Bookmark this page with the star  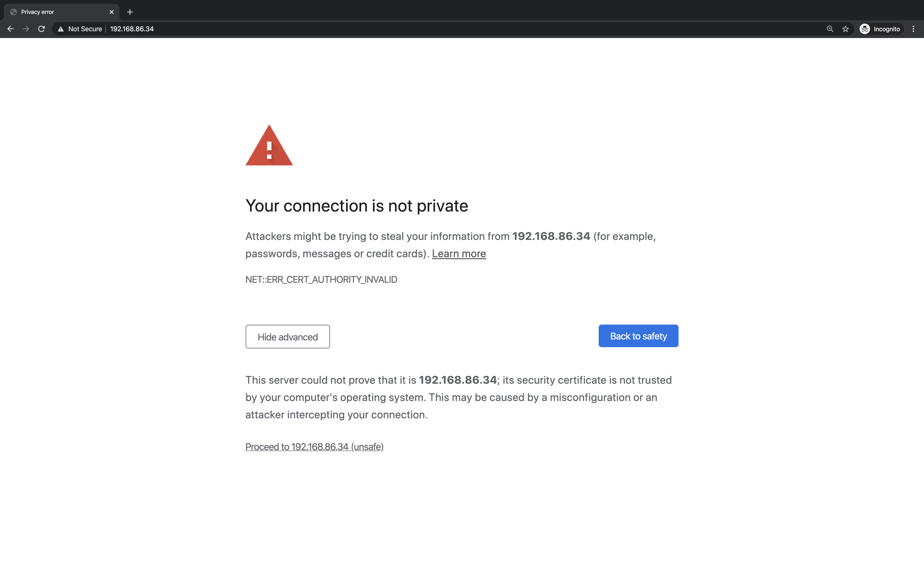845,29
